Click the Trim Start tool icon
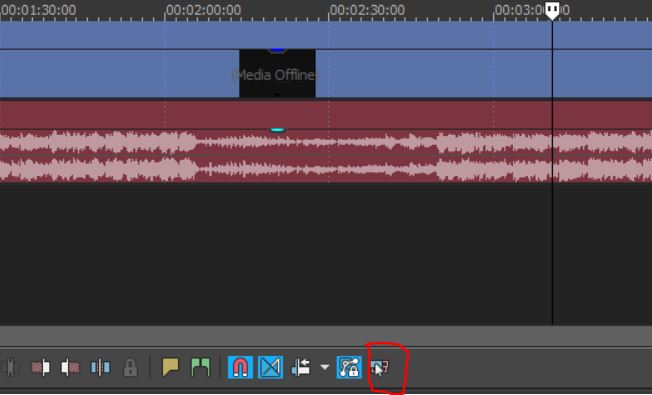652x395 pixels. pyautogui.click(x=41, y=368)
